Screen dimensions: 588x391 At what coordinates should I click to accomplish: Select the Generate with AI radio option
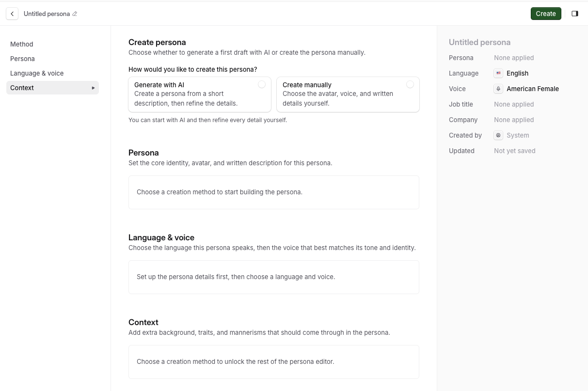click(262, 84)
